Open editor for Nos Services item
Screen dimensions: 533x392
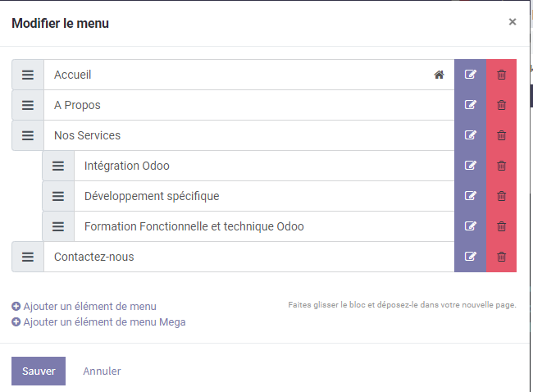471,135
